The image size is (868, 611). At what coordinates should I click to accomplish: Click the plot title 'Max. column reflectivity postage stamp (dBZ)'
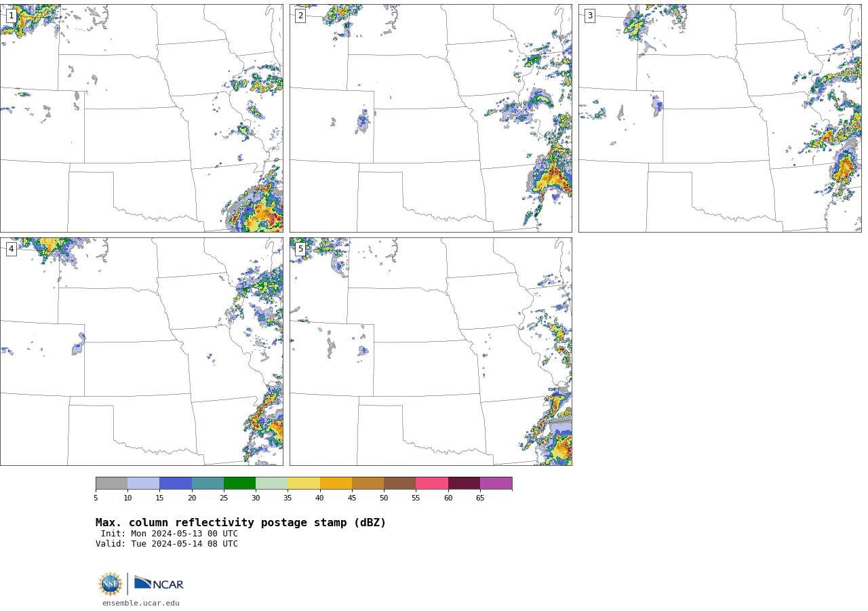point(241,523)
